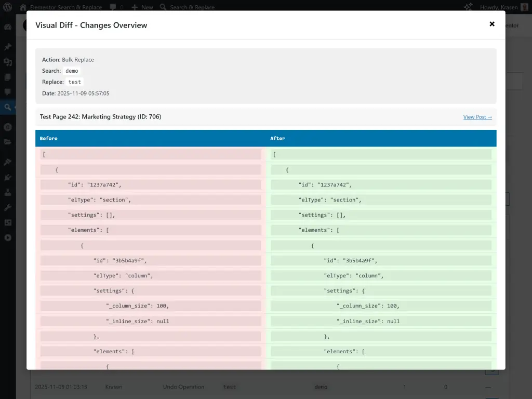Open the Media library sidebar icon
The width and height of the screenshot is (532, 399).
(9, 62)
